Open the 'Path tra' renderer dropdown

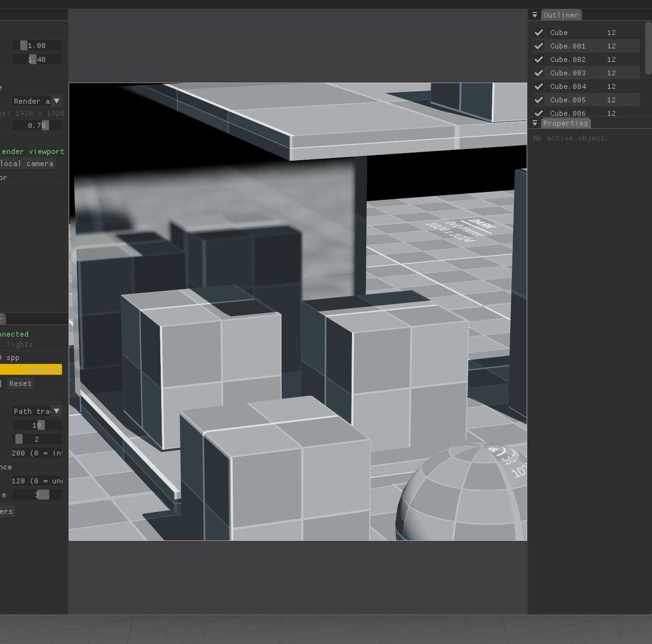[x=37, y=411]
